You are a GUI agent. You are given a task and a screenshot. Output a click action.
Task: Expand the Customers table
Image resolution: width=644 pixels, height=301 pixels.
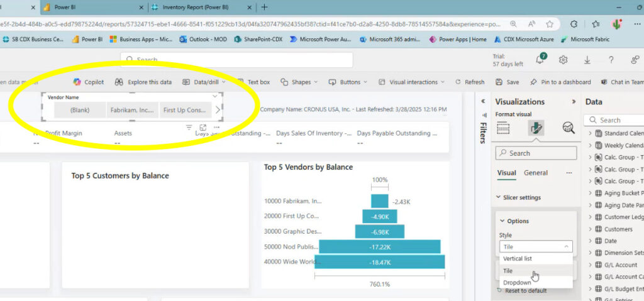pyautogui.click(x=590, y=229)
